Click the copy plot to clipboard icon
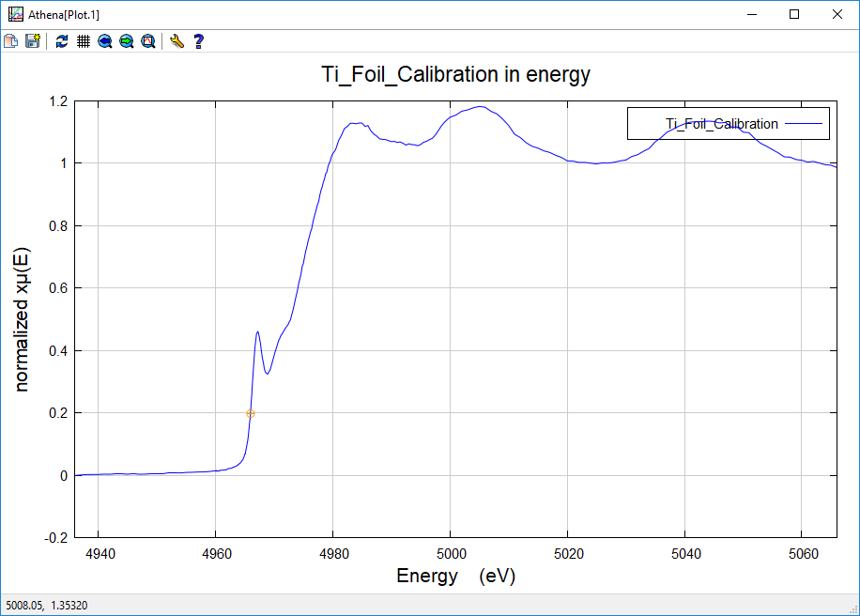Screen dimensions: 860x616 pos(11,41)
